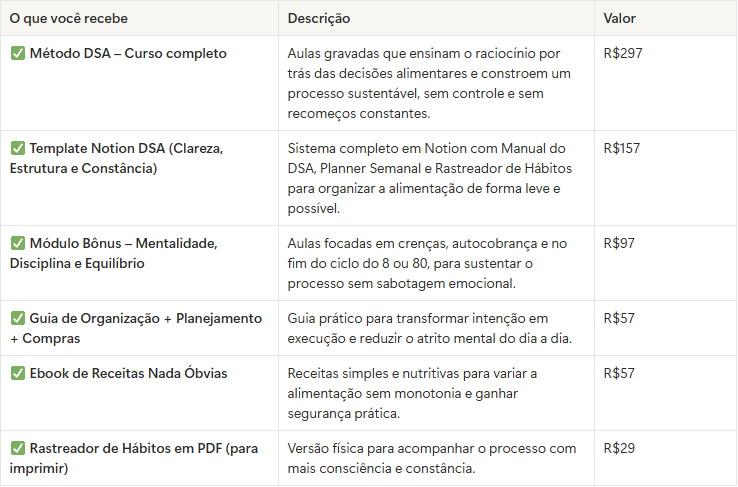Click the description starting "Guia prático para transformar"
The height and width of the screenshot is (487, 738).
coord(430,328)
